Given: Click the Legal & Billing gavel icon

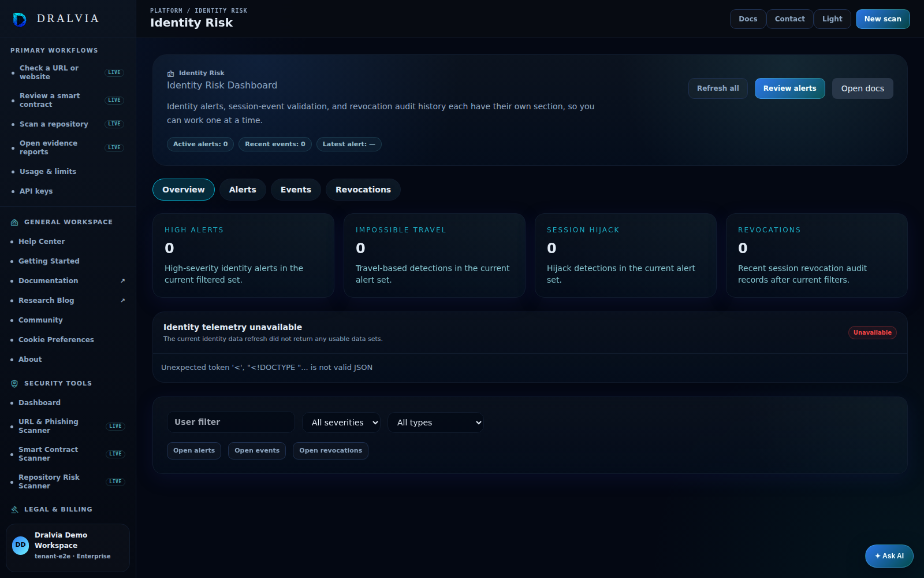Looking at the screenshot, I should (14, 510).
